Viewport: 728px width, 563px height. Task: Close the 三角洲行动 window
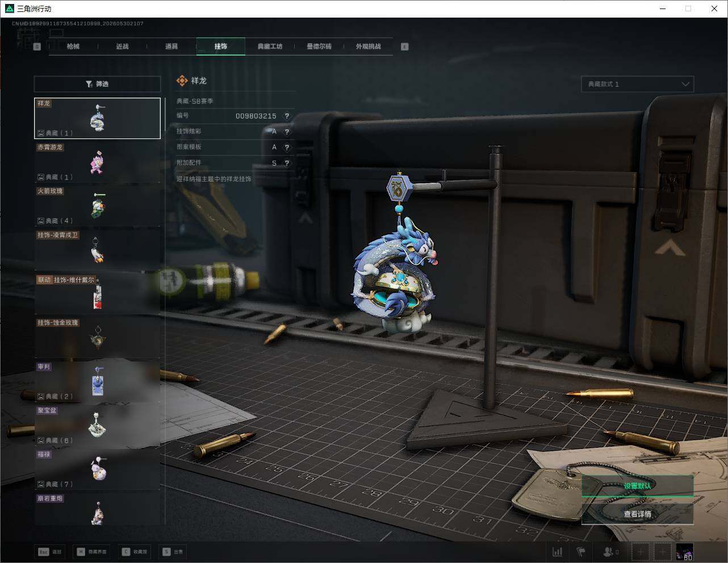[714, 9]
